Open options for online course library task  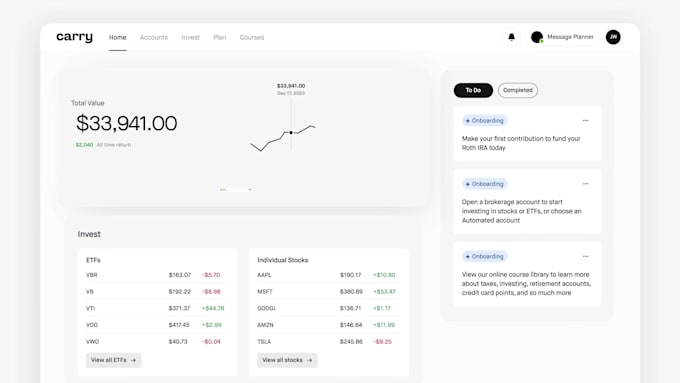point(585,256)
